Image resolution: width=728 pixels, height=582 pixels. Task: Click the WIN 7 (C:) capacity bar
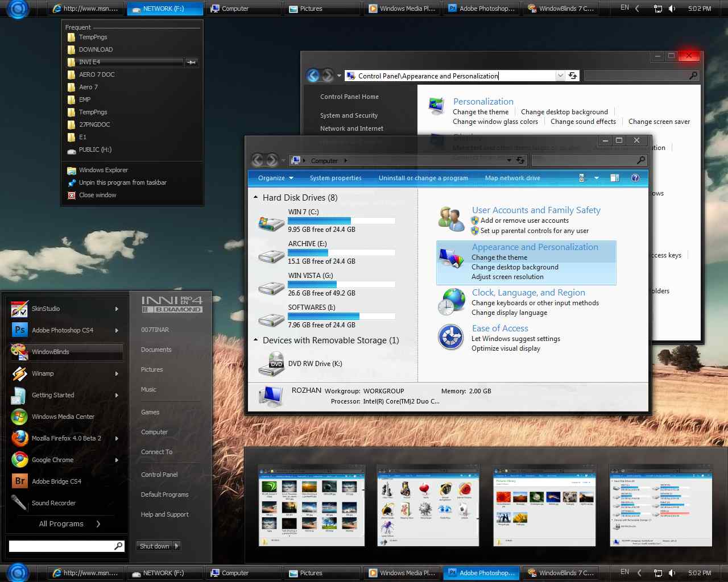tap(341, 221)
